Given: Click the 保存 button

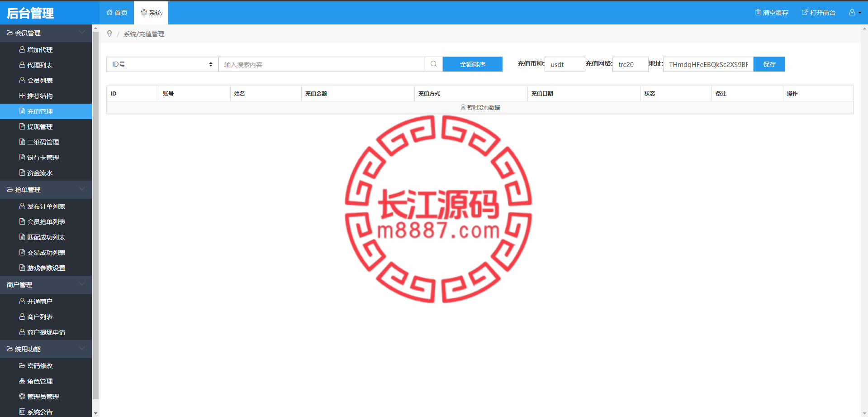Looking at the screenshot, I should point(769,64).
